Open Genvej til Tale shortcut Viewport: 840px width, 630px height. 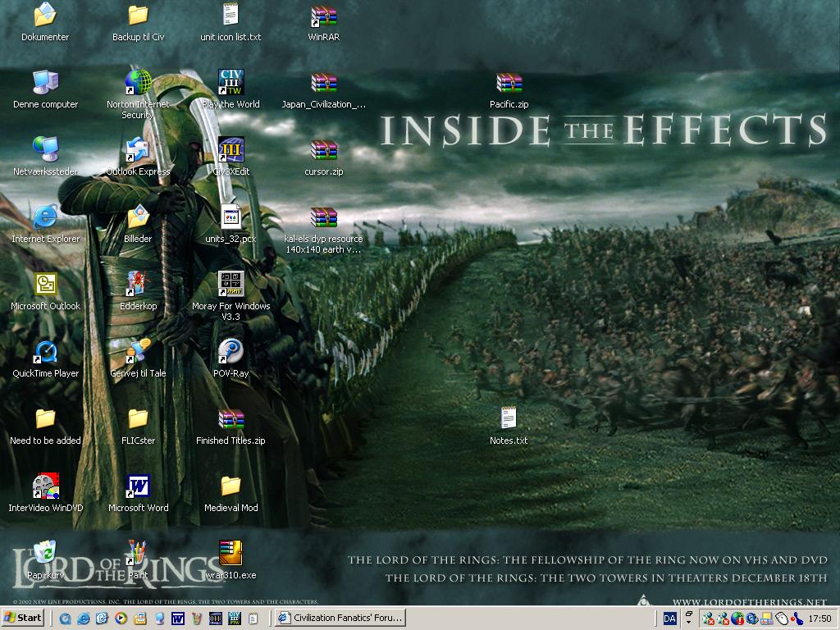click(138, 351)
